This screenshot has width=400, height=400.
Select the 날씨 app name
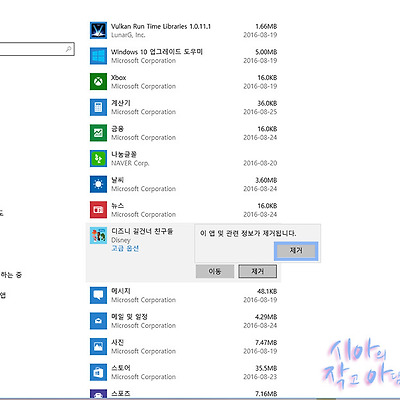click(x=117, y=180)
